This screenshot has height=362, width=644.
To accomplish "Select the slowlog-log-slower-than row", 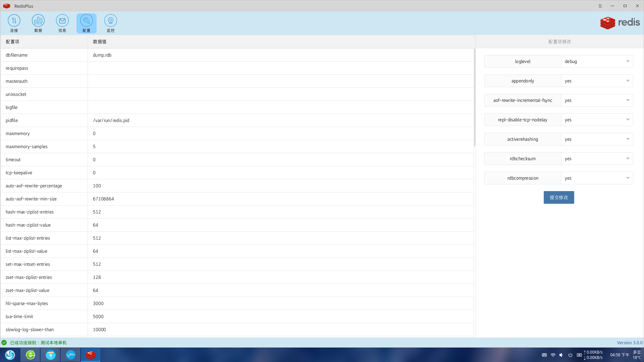I will tap(237, 329).
